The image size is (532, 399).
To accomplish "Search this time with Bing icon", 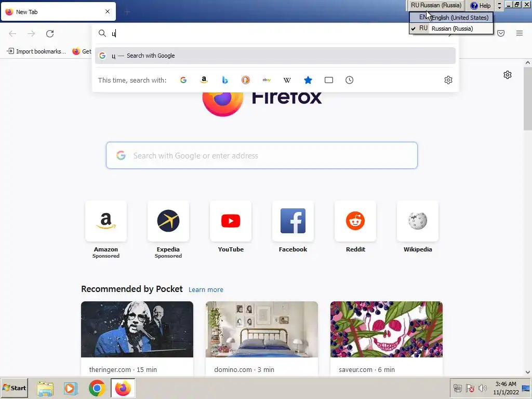I will click(224, 80).
